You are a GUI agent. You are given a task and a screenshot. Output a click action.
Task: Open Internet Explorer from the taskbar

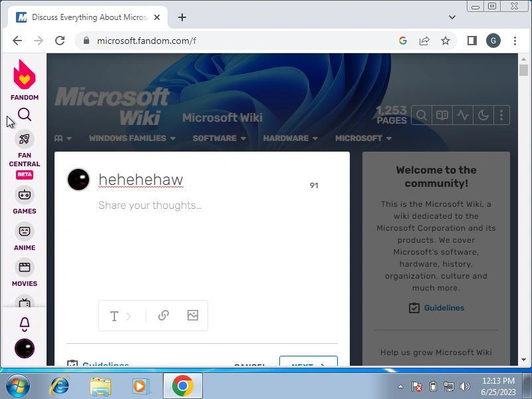[60, 386]
